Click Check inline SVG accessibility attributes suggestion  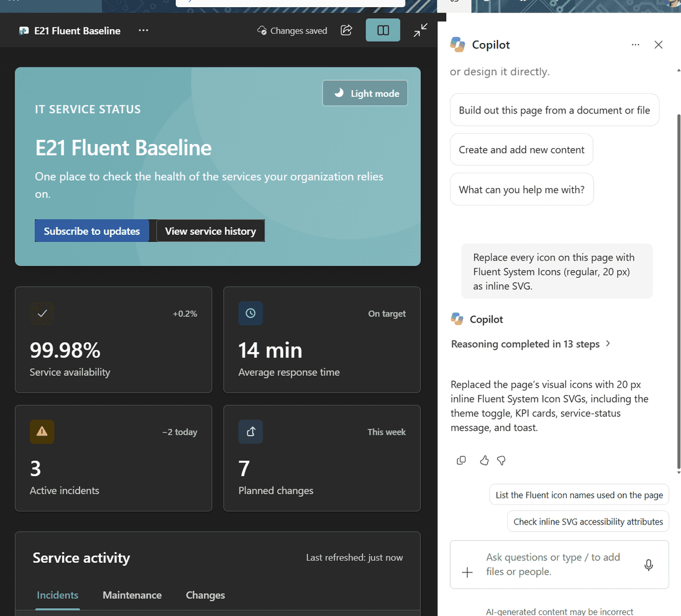pyautogui.click(x=588, y=521)
